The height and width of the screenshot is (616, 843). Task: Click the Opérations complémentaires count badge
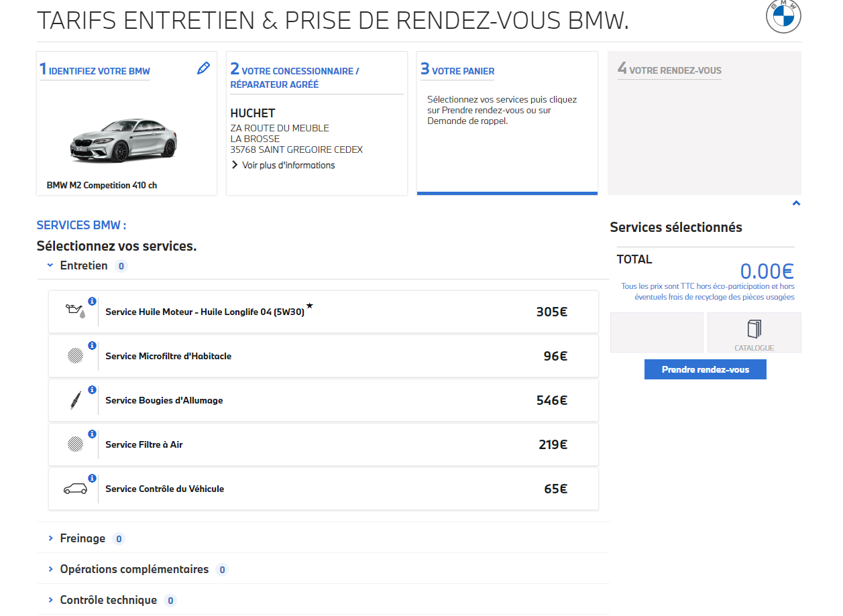[x=222, y=570]
